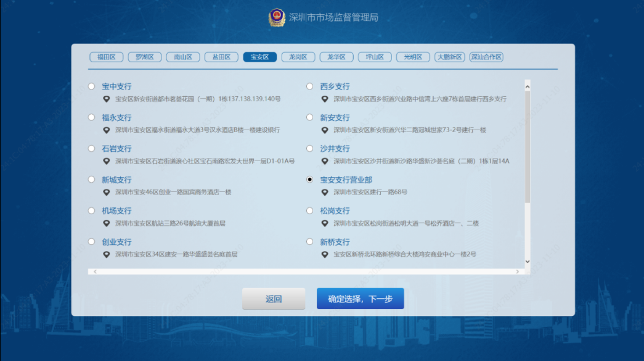Click the vertical scrollbar thumb of the branch list
Viewport: 644px width, 361px height.
point(528,147)
